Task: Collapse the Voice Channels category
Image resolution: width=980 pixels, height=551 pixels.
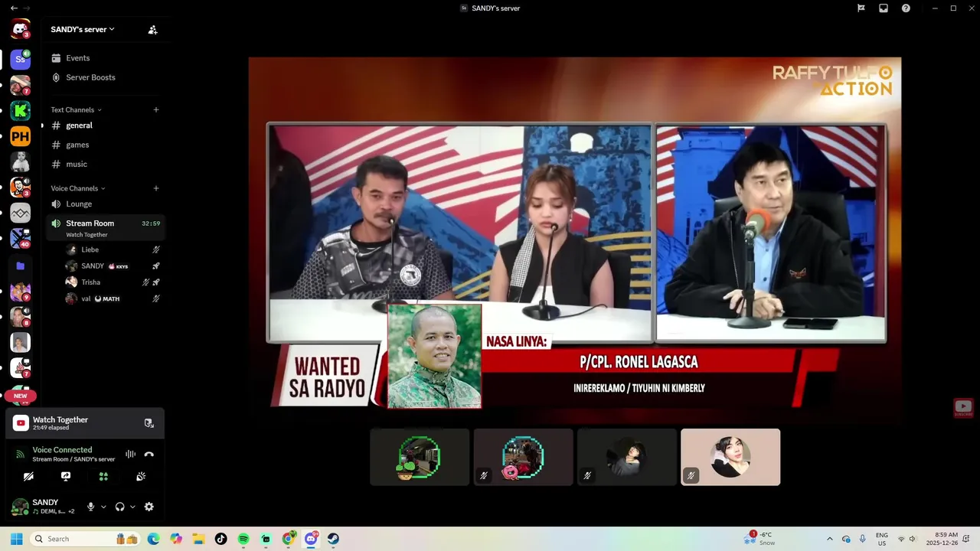Action: (x=78, y=188)
